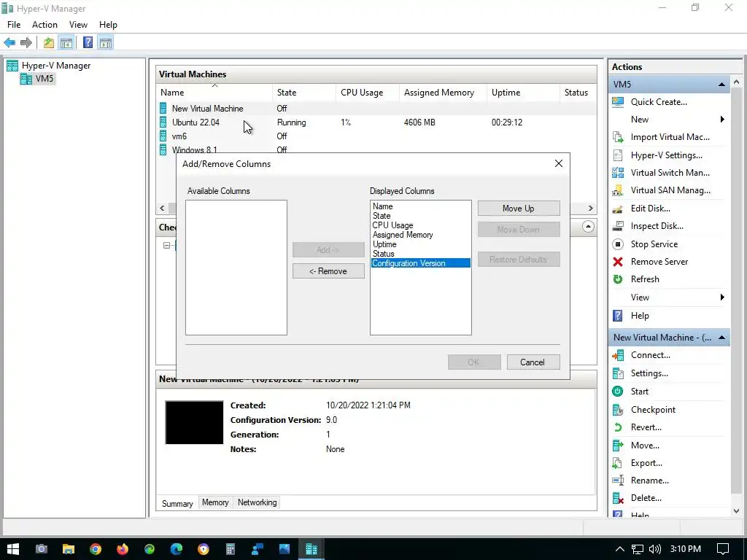Click the Move Up button
This screenshot has width=747, height=560.
pos(519,209)
